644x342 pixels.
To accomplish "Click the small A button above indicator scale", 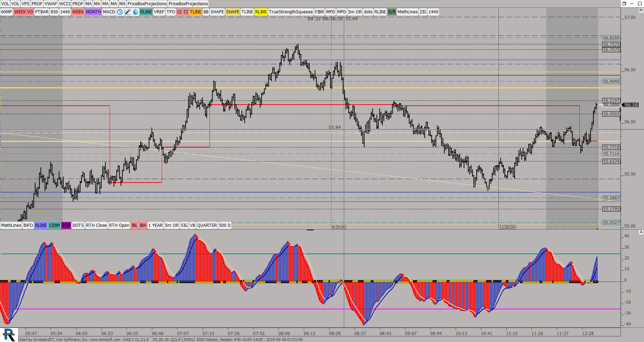I will (x=641, y=232).
